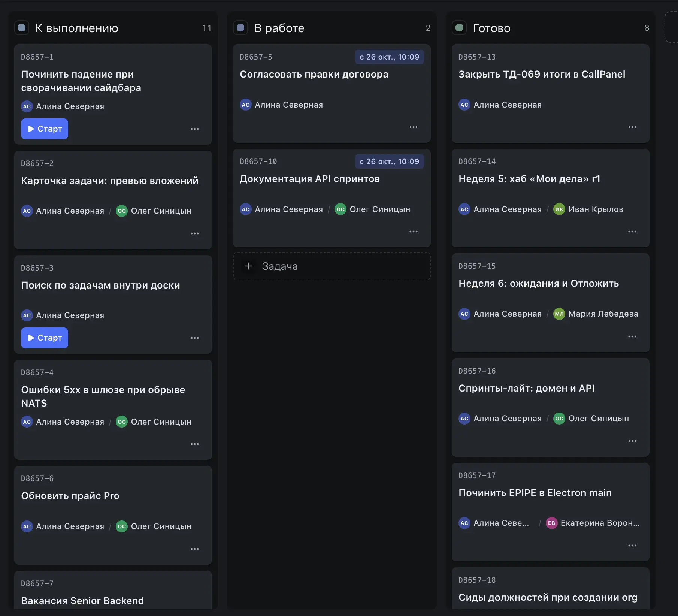Open the ellipsis menu on card D8657-15
This screenshot has width=678, height=616.
(632, 336)
